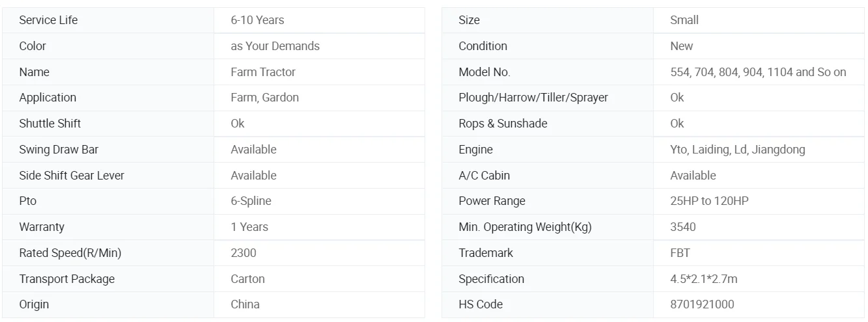The width and height of the screenshot is (868, 322).
Task: Click the "China" origin value
Action: [245, 304]
